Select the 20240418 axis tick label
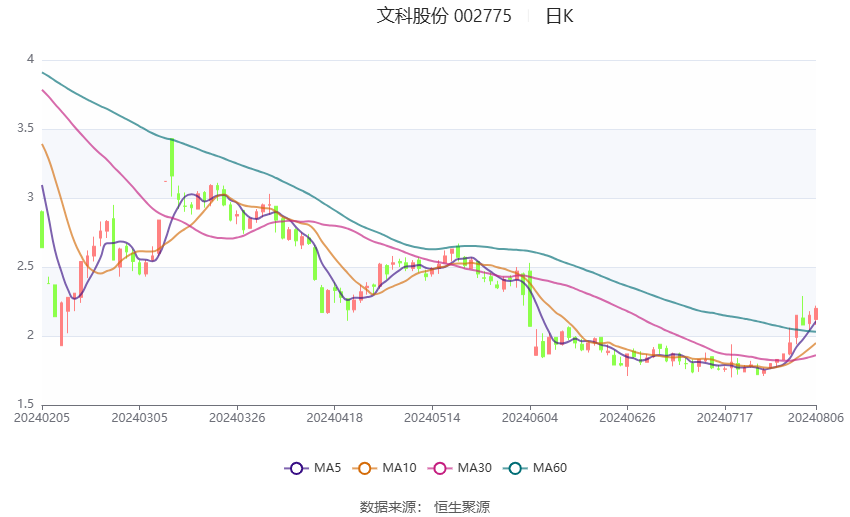Image resolution: width=850 pixels, height=517 pixels. tap(334, 418)
